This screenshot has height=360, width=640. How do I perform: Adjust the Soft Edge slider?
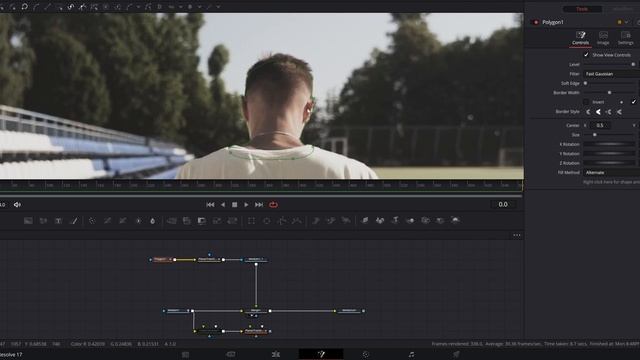tap(609, 83)
